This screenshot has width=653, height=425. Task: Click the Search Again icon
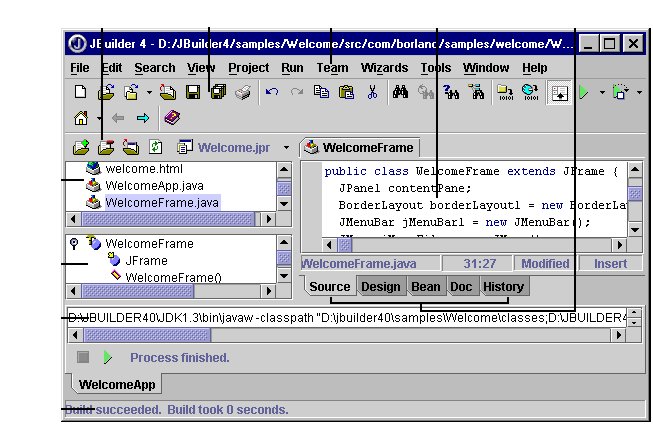click(451, 92)
